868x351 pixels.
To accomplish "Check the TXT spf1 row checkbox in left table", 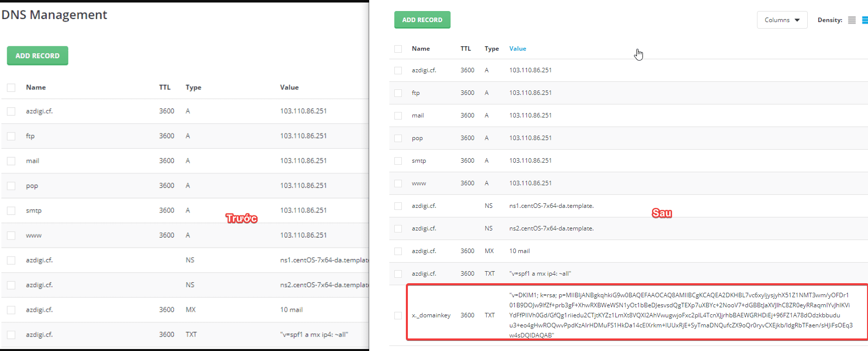I will pyautogui.click(x=11, y=335).
